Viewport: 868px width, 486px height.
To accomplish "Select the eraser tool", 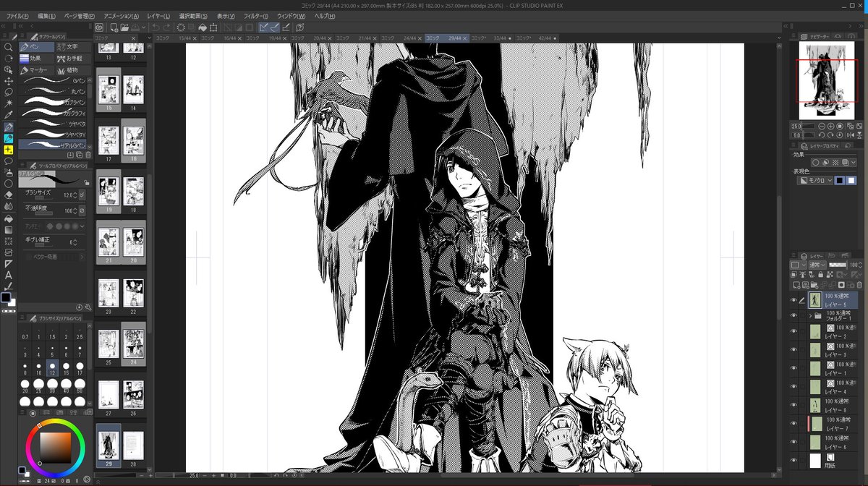I will point(9,195).
